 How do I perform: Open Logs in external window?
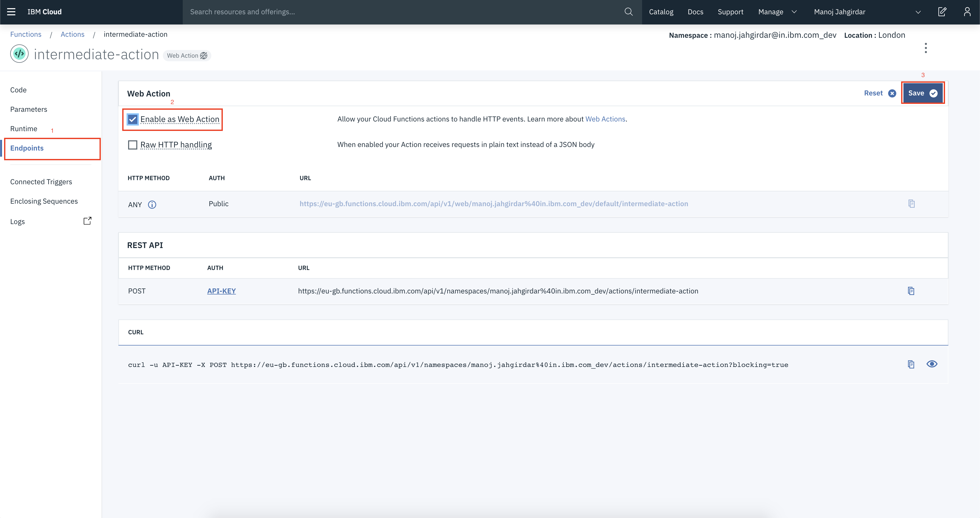(87, 221)
